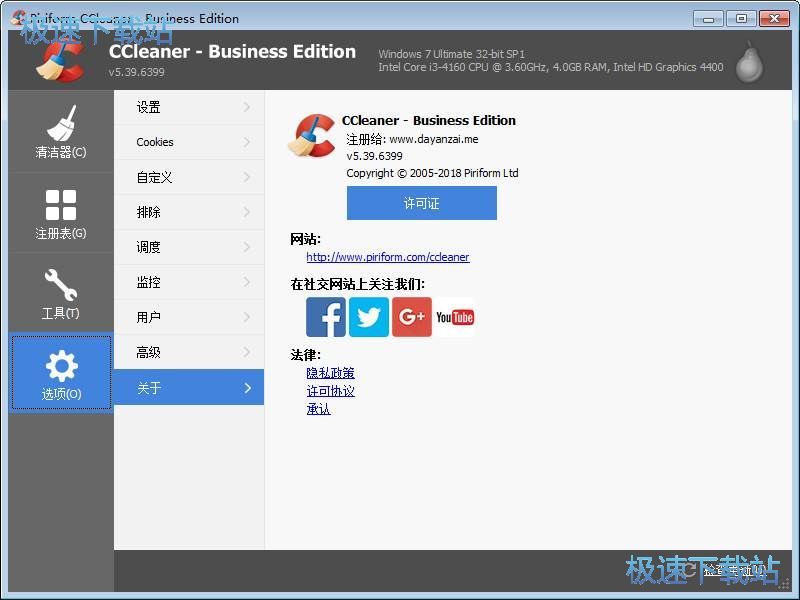Click the Twitter bird icon

[x=368, y=317]
